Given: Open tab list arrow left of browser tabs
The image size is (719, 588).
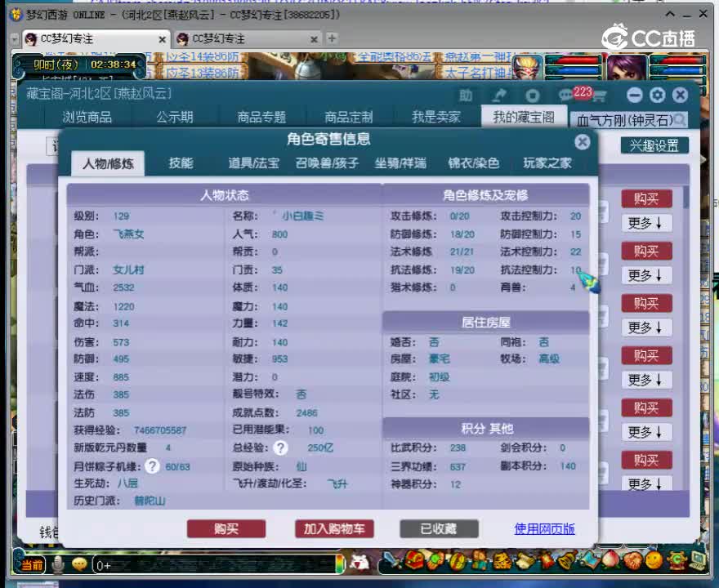Looking at the screenshot, I should [15, 39].
